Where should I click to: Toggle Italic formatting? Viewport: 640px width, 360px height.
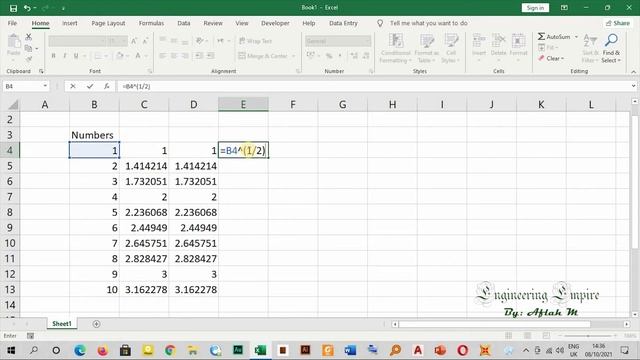click(64, 56)
